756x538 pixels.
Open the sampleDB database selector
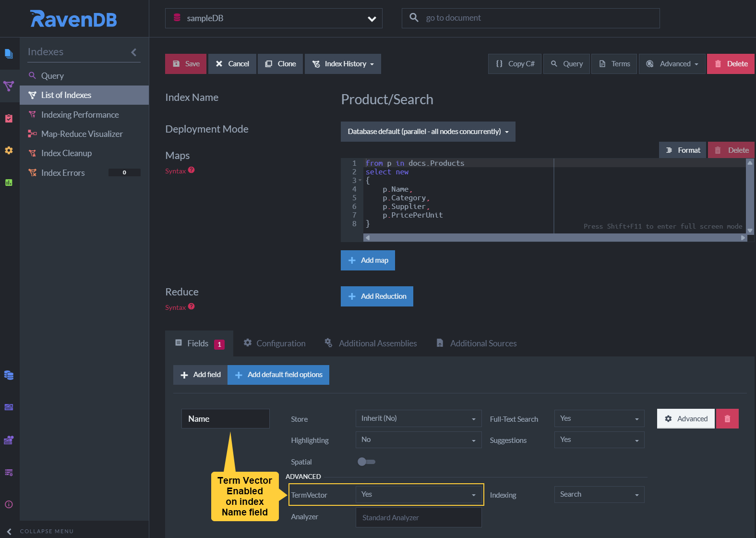tap(274, 18)
